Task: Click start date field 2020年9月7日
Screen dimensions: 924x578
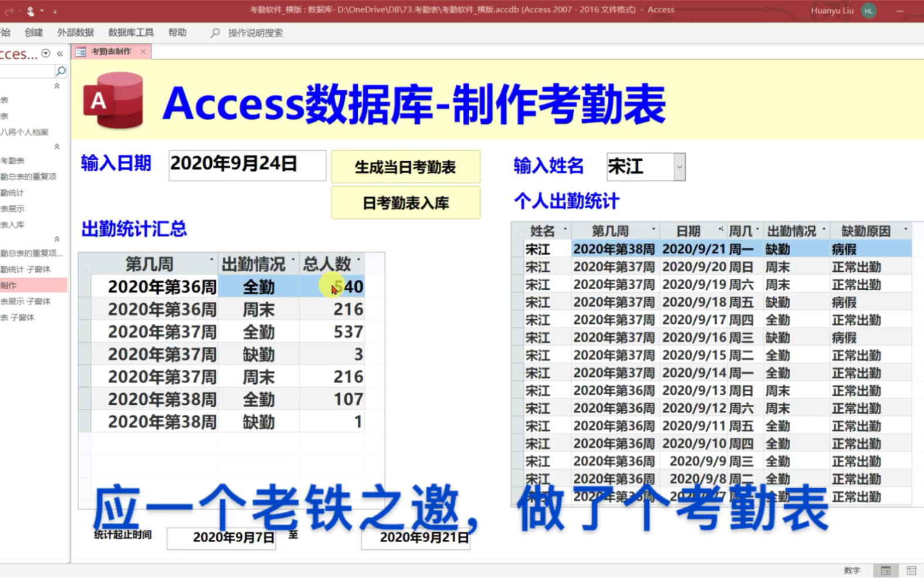Action: 222,538
